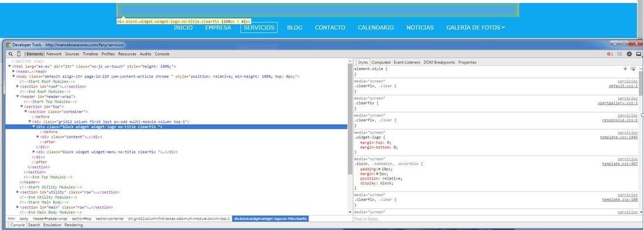Screen dimensions: 644x230
Task: Click Chrome logo in Developer Tools title
Action: click(x=8, y=44)
